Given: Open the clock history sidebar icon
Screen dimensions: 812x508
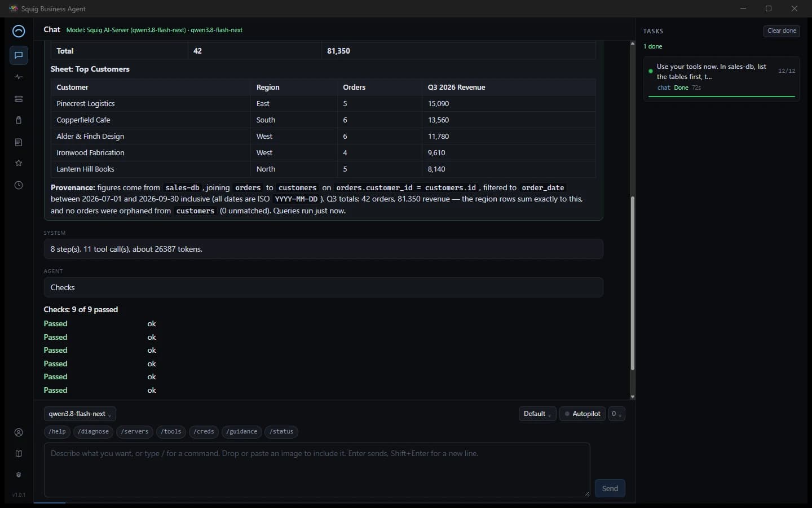Looking at the screenshot, I should tap(19, 185).
